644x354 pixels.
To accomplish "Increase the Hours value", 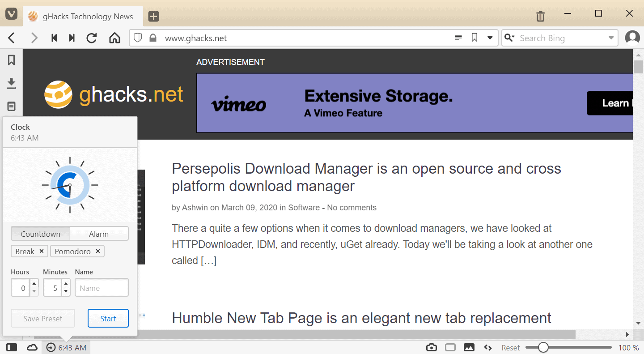I will click(34, 283).
